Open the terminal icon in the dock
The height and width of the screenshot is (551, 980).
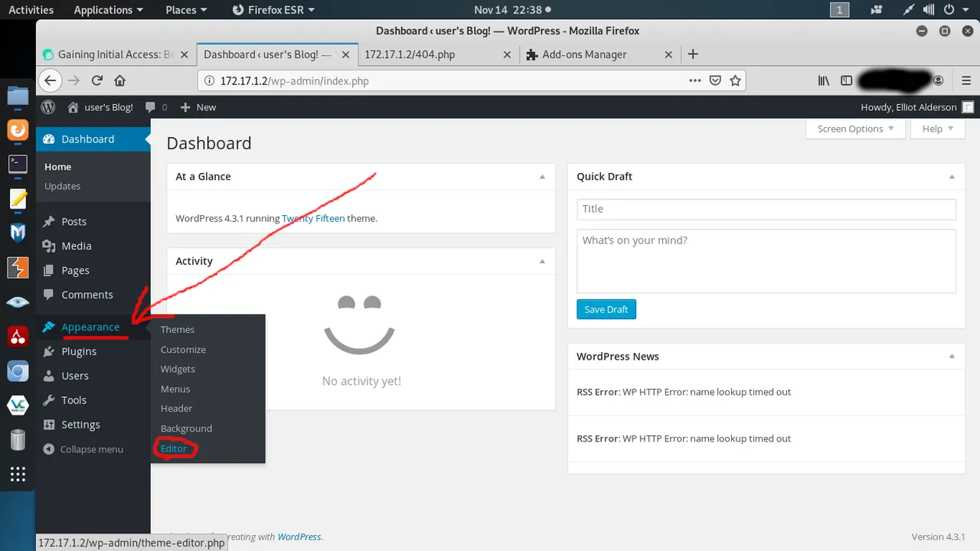pyautogui.click(x=18, y=164)
